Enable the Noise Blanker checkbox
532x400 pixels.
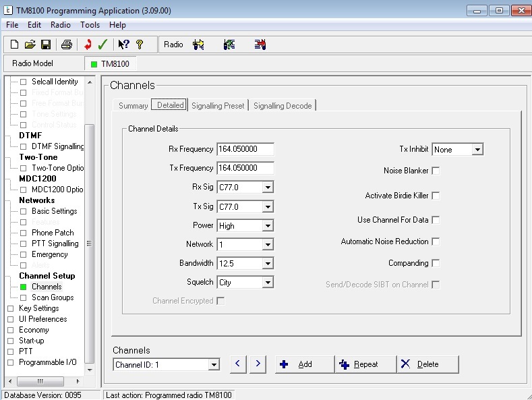[436, 171]
